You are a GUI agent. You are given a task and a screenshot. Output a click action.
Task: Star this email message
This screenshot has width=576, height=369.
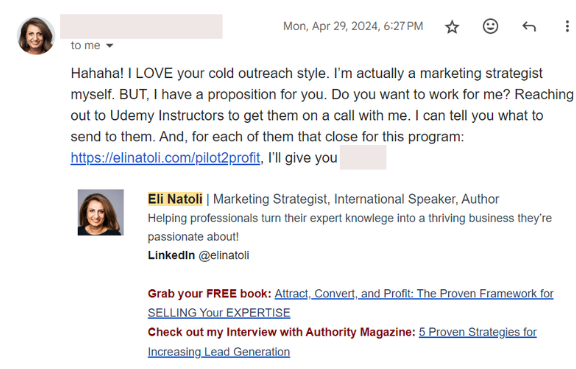tap(452, 27)
